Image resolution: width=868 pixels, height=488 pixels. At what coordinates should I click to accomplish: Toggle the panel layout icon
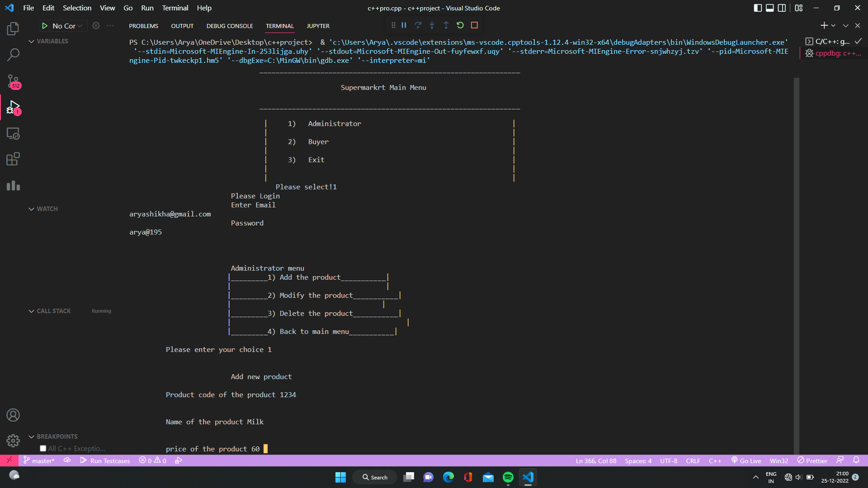(769, 8)
